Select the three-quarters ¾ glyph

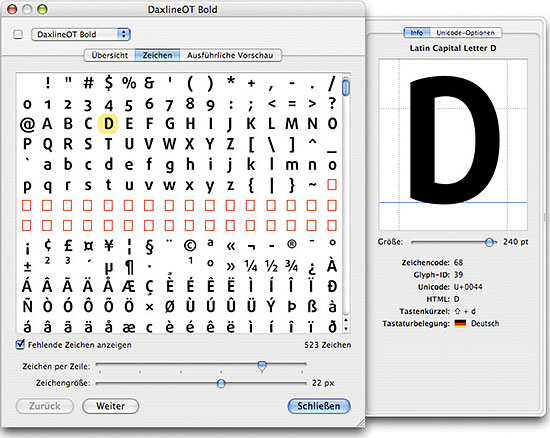click(291, 267)
